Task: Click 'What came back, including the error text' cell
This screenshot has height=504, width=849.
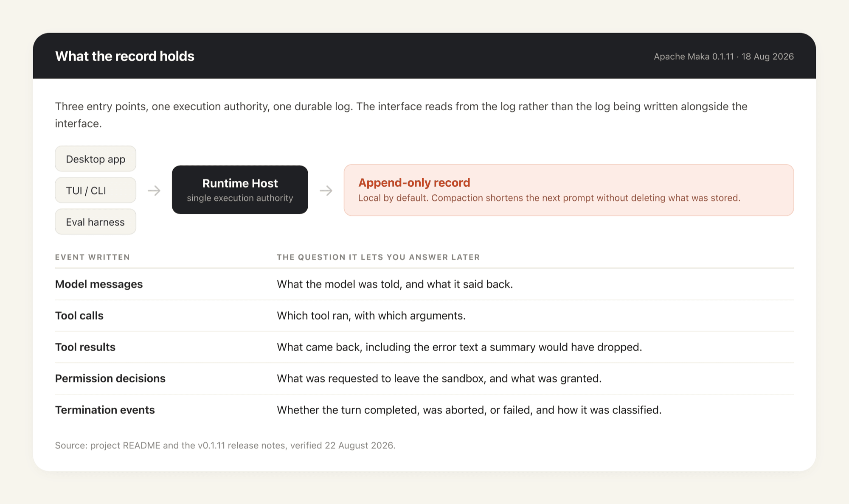Action: [x=459, y=347]
